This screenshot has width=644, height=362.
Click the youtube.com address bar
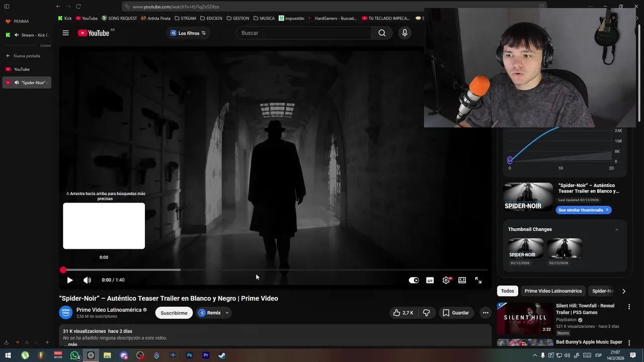334,7
